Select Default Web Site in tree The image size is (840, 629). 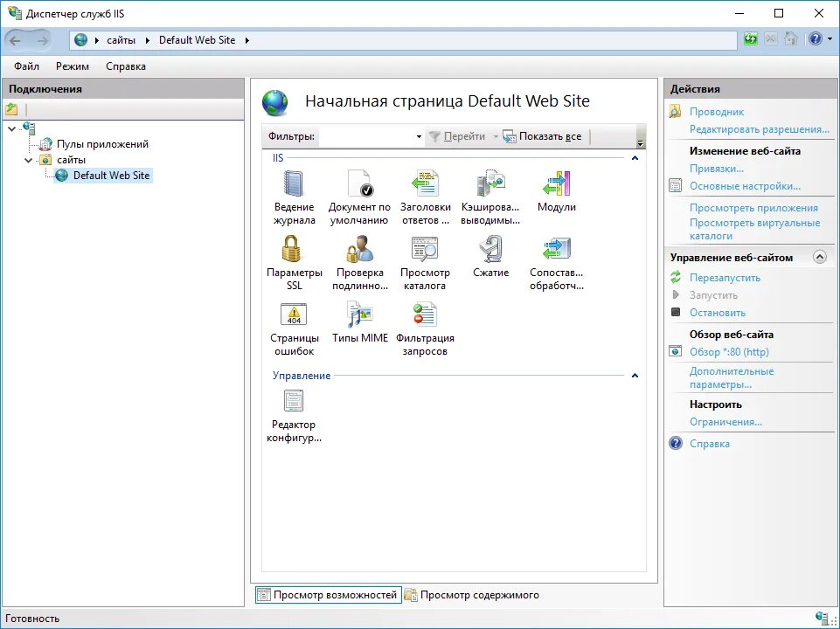[111, 175]
